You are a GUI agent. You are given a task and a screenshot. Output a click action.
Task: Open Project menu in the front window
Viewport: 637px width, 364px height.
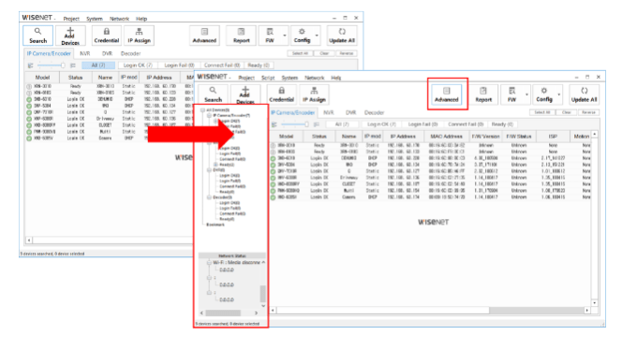[x=246, y=78]
